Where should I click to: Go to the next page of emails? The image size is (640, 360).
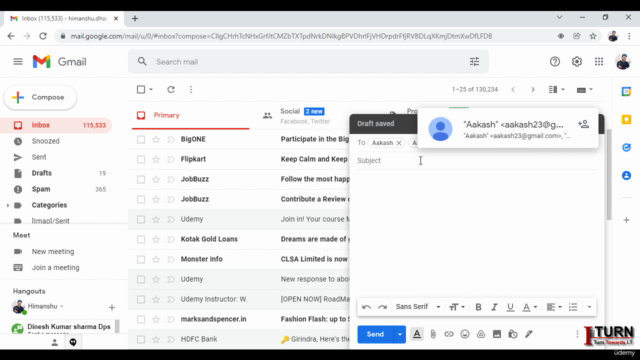click(x=533, y=89)
